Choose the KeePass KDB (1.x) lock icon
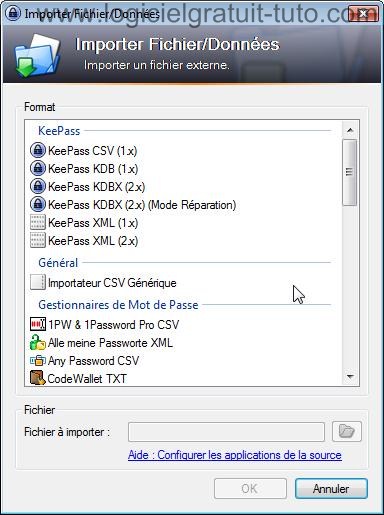The height and width of the screenshot is (515, 384). 38,168
